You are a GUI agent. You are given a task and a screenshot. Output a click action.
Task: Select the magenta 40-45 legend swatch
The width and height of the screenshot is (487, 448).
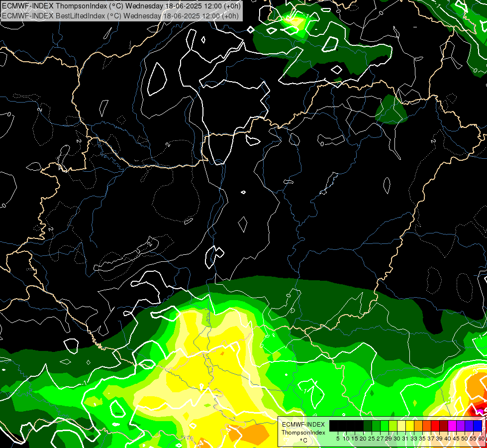tap(452, 426)
